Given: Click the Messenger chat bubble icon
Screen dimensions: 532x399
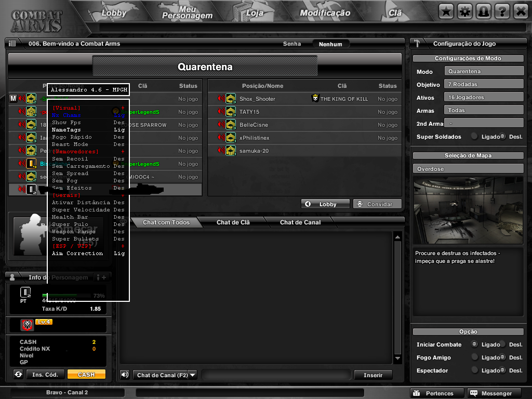Looking at the screenshot, I should coord(474,393).
